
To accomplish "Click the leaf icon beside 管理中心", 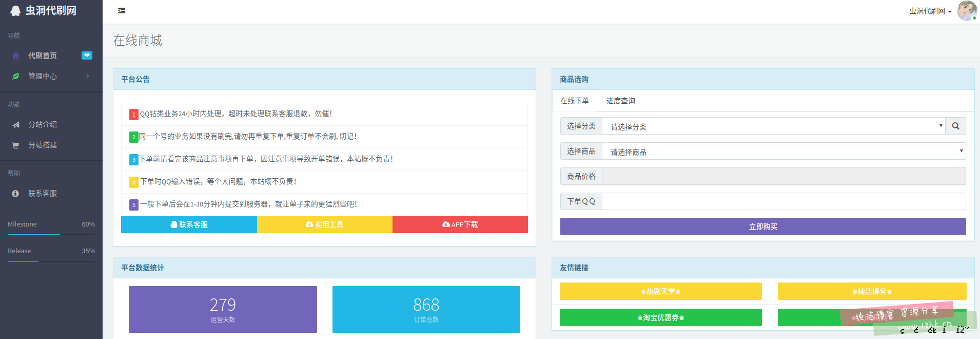I will (x=16, y=77).
